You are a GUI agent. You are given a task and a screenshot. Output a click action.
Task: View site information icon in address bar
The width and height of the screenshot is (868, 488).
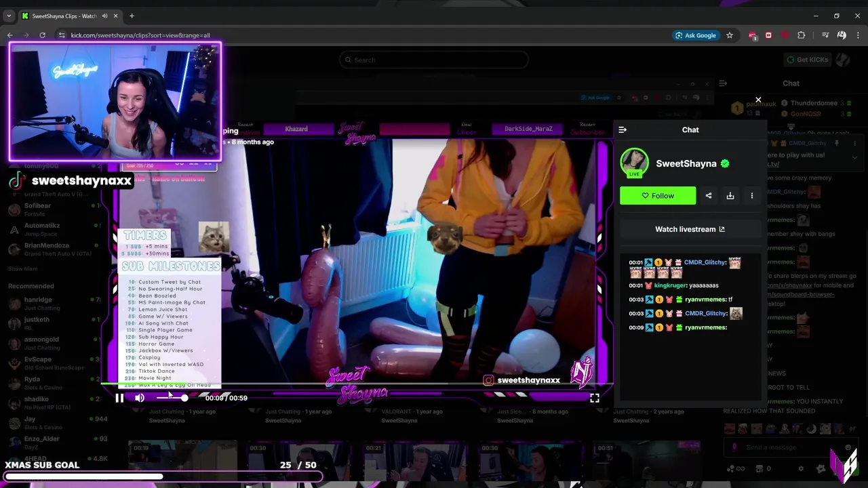coord(62,35)
